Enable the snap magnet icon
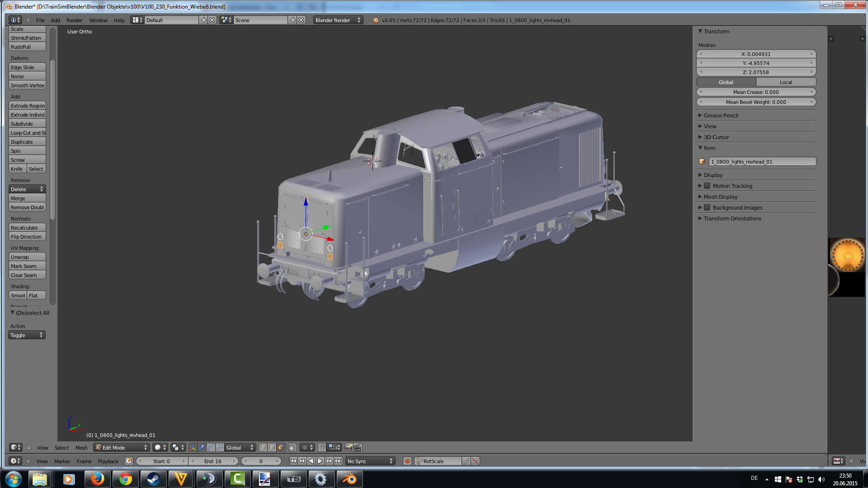The image size is (868, 488). pyautogui.click(x=321, y=447)
